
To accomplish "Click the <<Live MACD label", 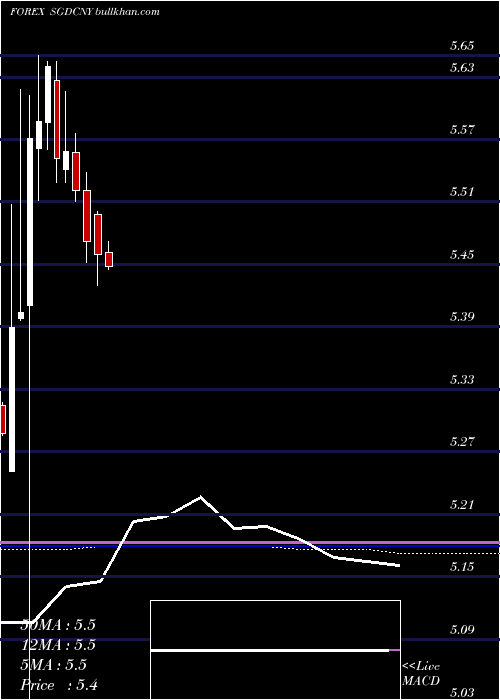I will 421,673.
